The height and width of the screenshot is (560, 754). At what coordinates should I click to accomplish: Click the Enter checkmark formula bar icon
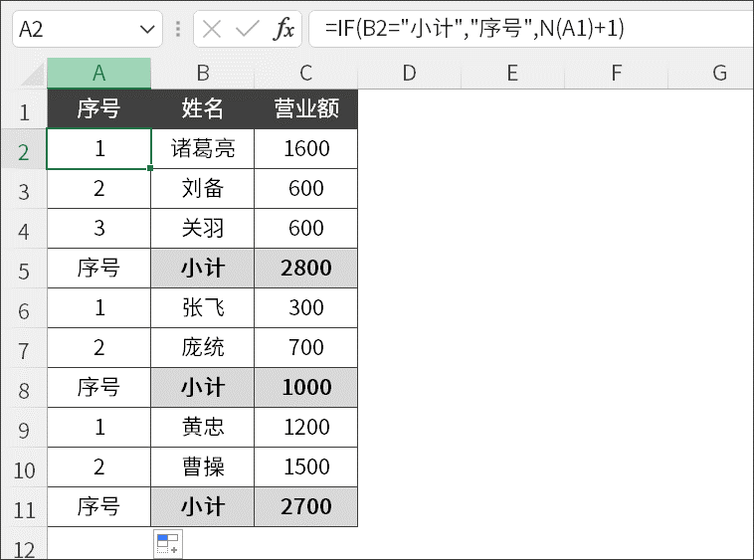(x=247, y=29)
